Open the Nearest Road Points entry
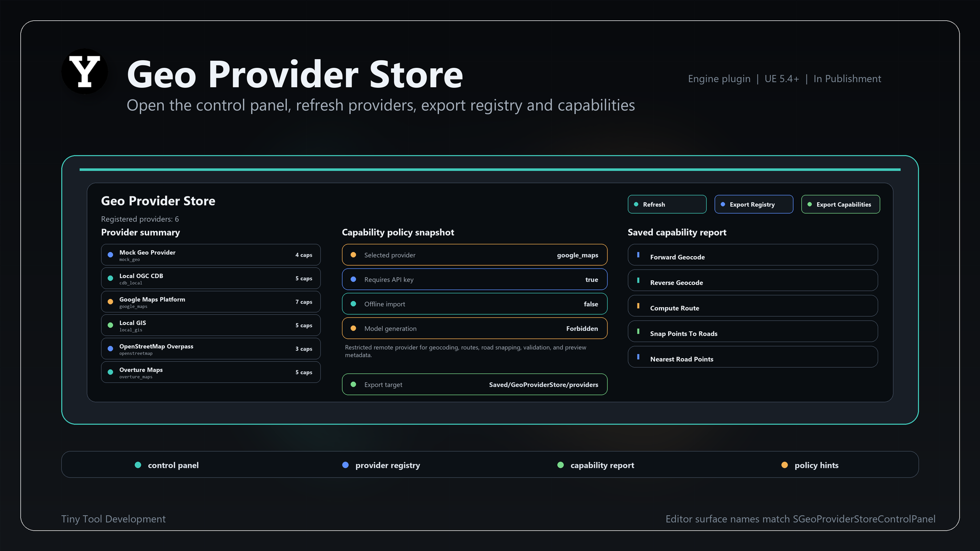 click(x=753, y=357)
